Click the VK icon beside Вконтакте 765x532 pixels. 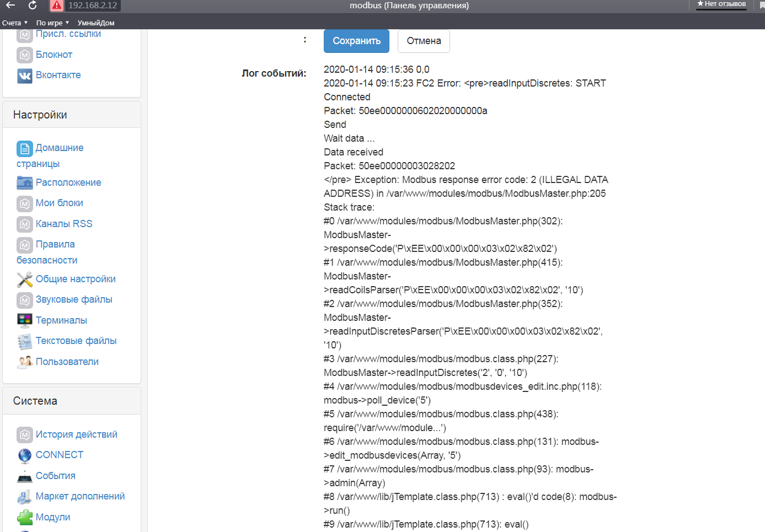[25, 76]
